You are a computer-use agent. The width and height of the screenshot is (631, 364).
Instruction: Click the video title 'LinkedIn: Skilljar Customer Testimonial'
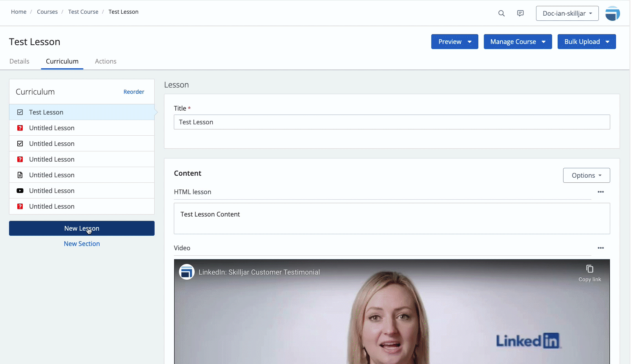259,272
